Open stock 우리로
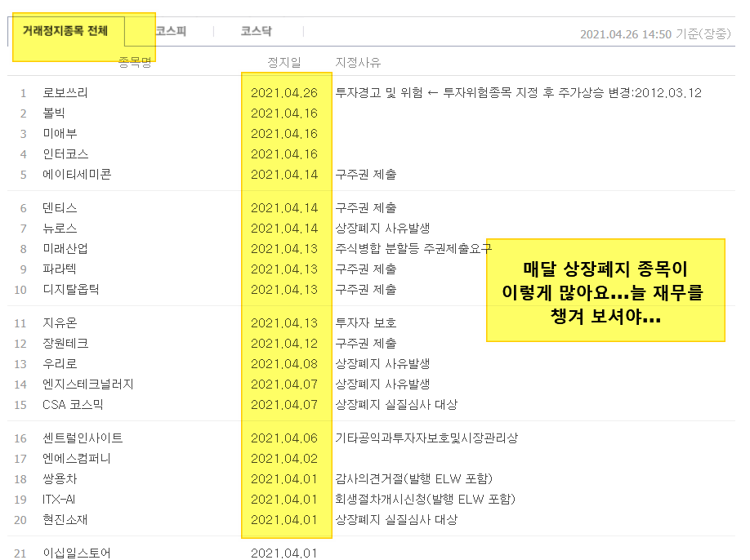Image resolution: width=750 pixels, height=560 pixels. [60, 364]
